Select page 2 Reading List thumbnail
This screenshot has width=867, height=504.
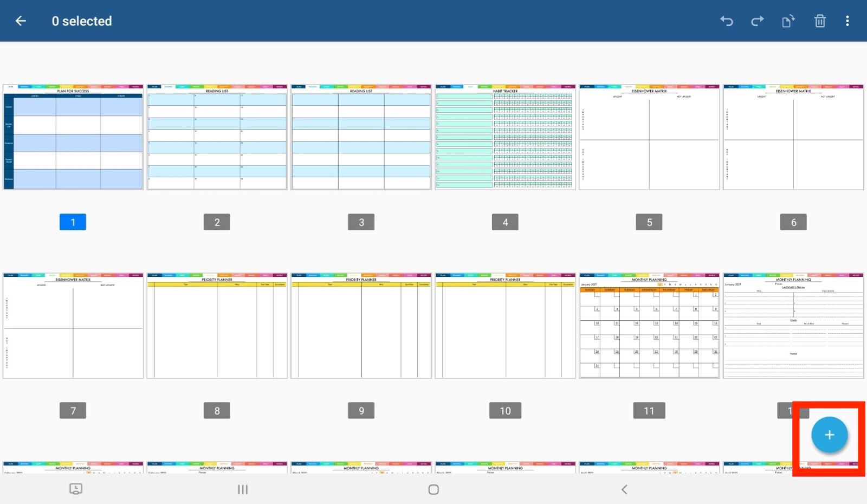tap(217, 137)
